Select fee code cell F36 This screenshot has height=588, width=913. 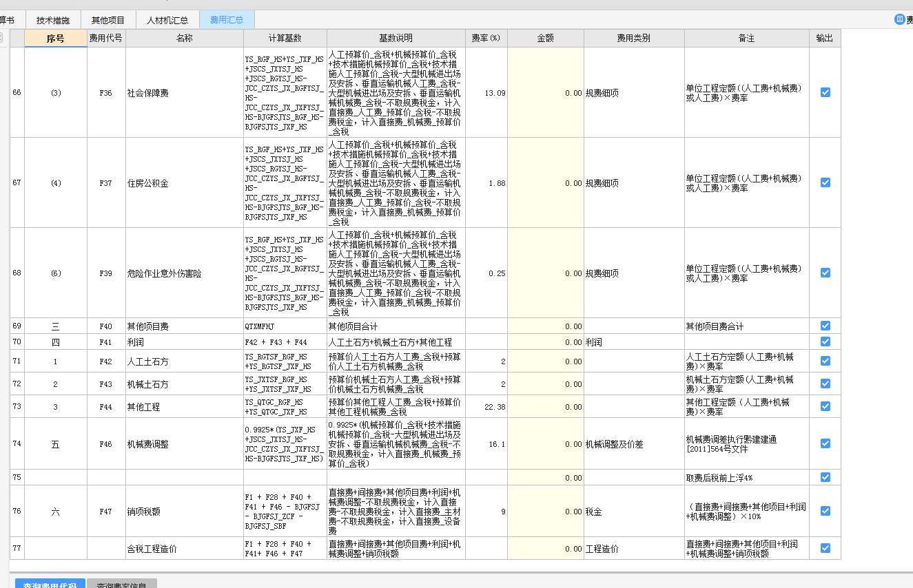click(x=106, y=92)
